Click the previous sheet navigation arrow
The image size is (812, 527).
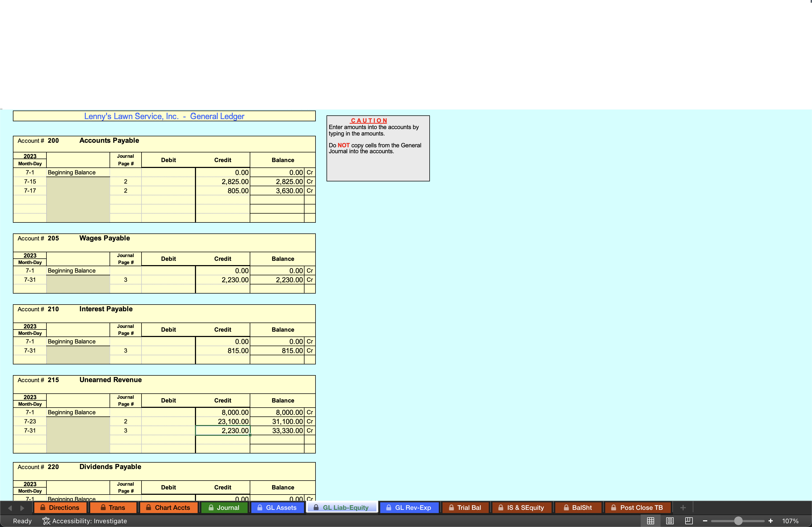(x=10, y=508)
